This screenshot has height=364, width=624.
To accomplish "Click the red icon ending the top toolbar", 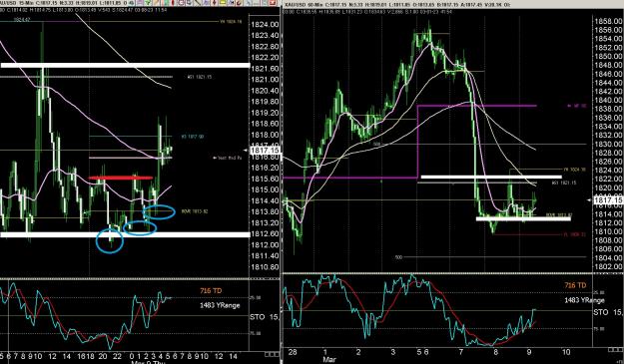I will (x=273, y=2).
